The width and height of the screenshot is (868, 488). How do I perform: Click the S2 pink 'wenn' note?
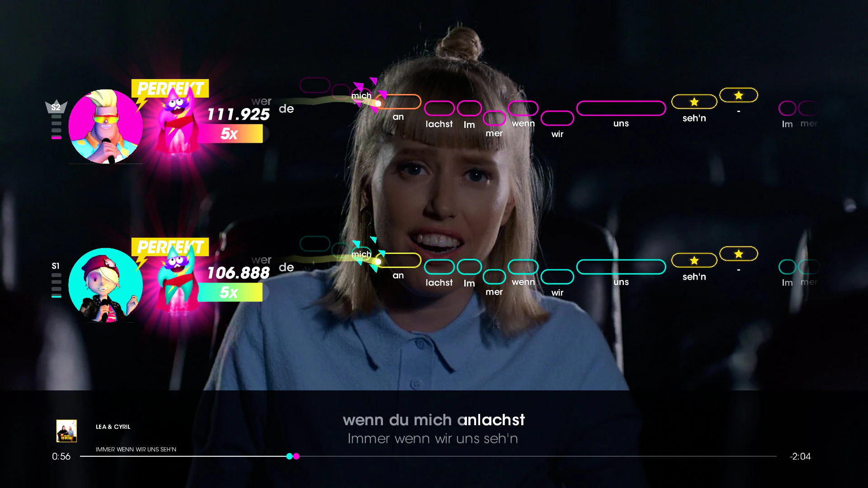click(523, 108)
